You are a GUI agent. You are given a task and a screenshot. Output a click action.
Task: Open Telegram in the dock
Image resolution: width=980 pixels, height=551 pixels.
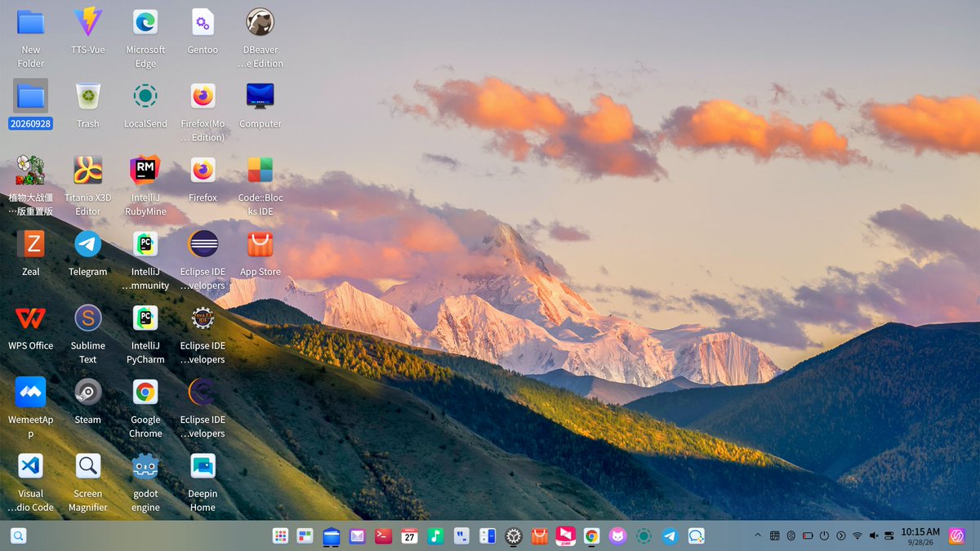tap(670, 536)
